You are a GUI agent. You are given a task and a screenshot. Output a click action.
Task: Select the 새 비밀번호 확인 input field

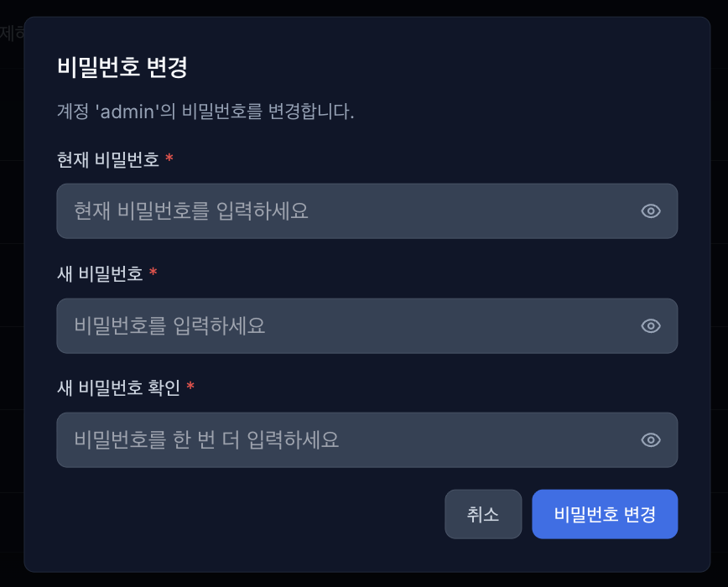pyautogui.click(x=335, y=439)
